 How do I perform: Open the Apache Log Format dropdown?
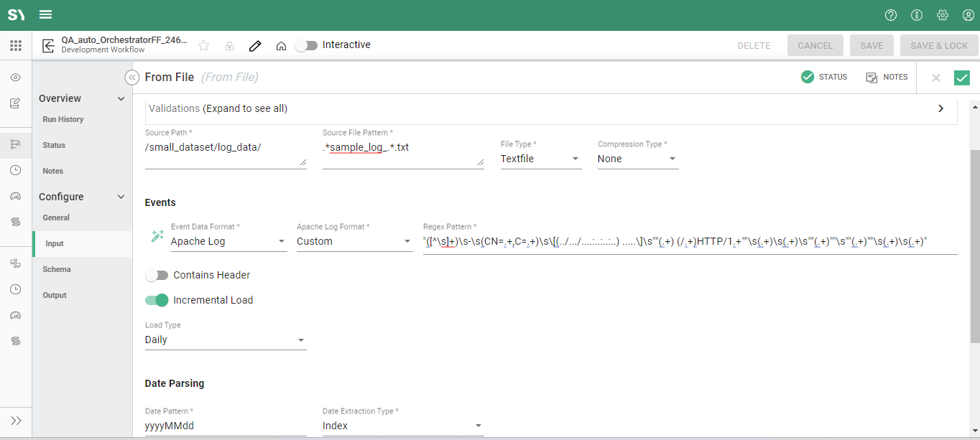[x=354, y=242]
